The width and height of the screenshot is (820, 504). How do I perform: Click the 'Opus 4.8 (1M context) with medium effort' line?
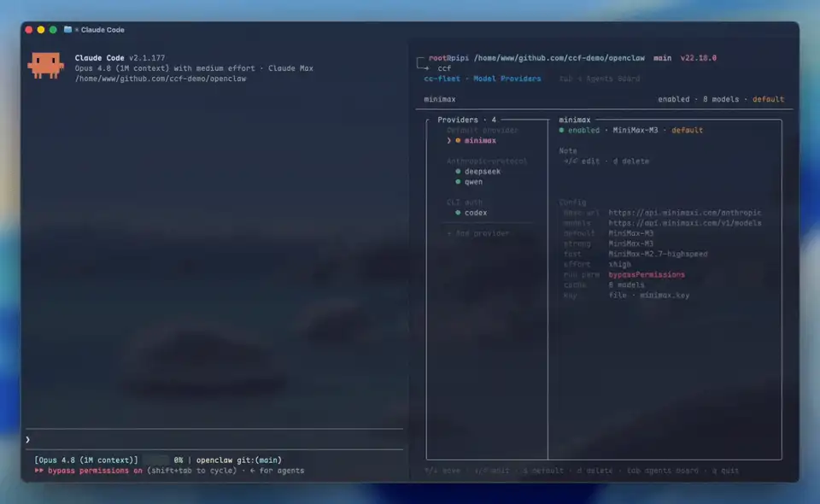point(165,68)
